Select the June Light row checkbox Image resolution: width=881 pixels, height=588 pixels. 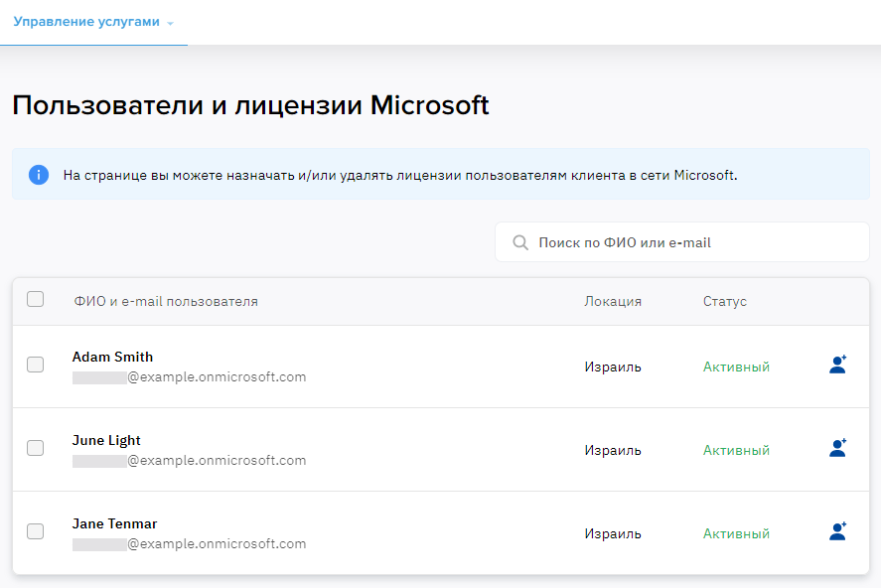click(36, 448)
